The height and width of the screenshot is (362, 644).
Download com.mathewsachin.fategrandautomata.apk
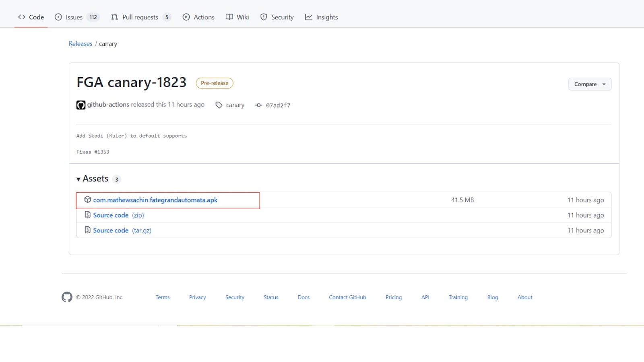tap(155, 200)
